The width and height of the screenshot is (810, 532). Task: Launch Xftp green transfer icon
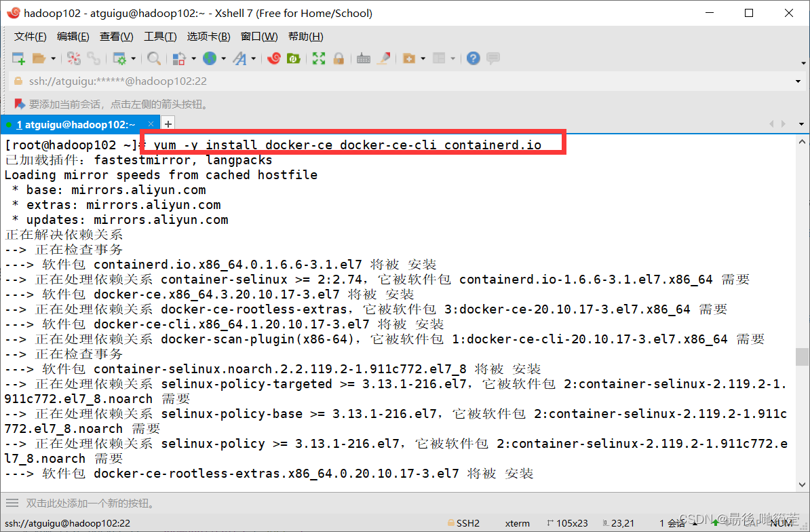coord(294,58)
